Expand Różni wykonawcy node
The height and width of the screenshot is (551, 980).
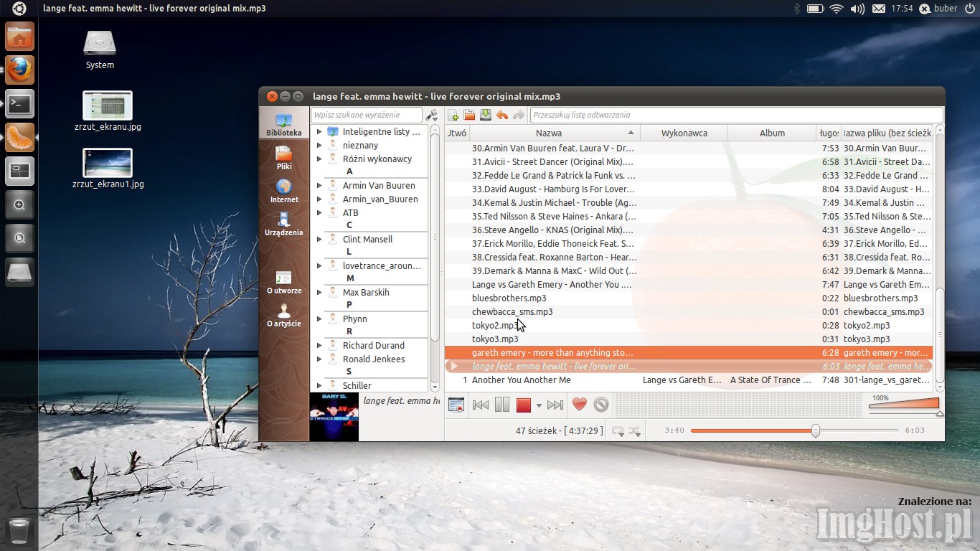tap(319, 159)
